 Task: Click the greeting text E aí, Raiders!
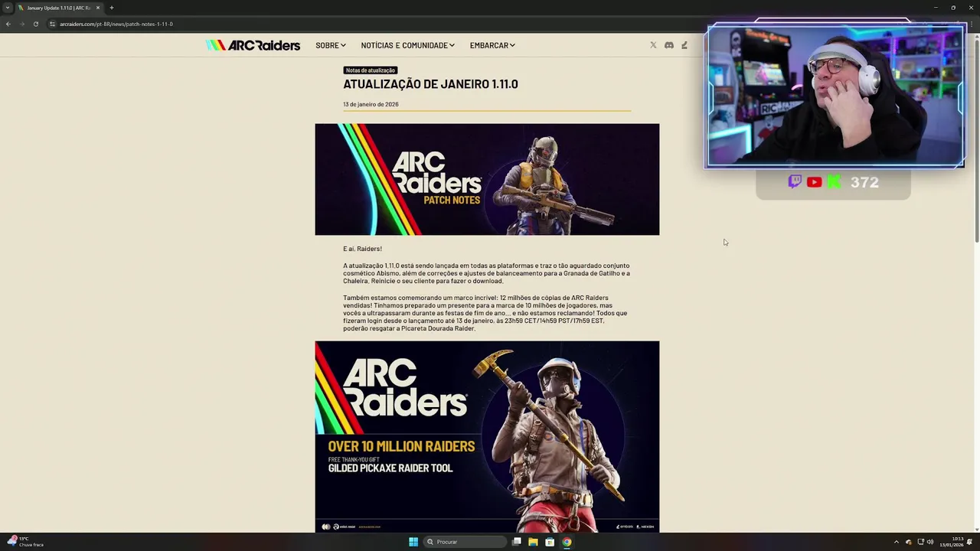click(x=362, y=249)
